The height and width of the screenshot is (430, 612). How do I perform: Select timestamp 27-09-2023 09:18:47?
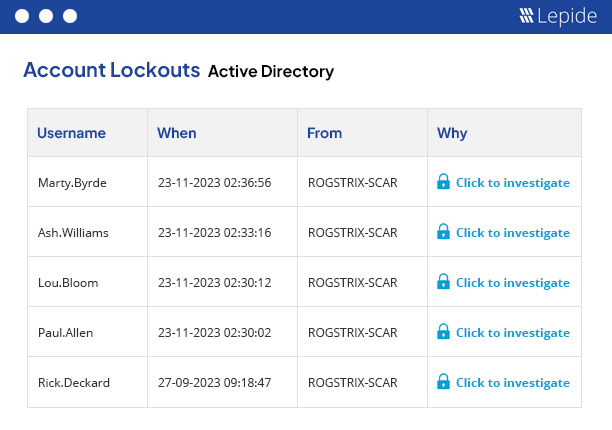pos(214,382)
